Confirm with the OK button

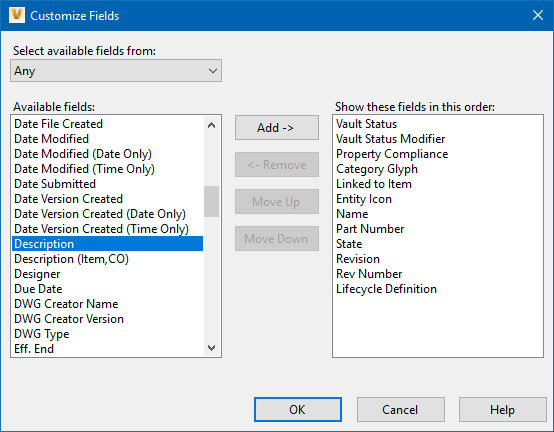coord(297,409)
